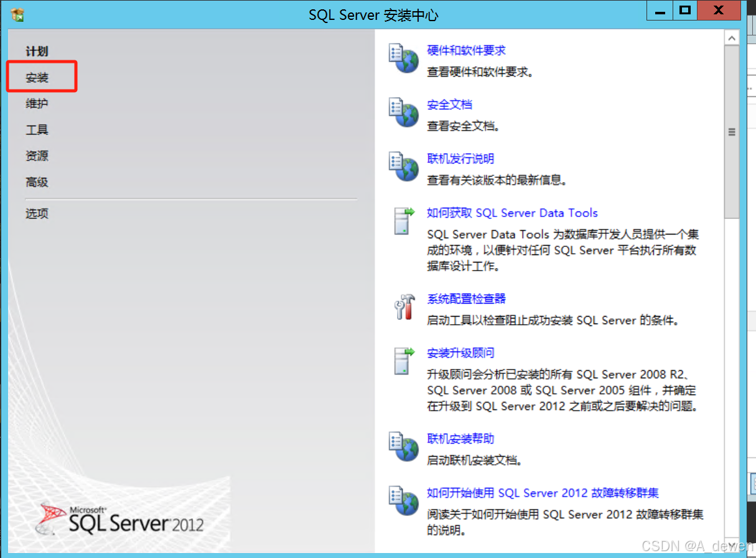The height and width of the screenshot is (558, 756).
Task: Click the SQL Server 安装中心 title bar icon
Action: click(18, 14)
